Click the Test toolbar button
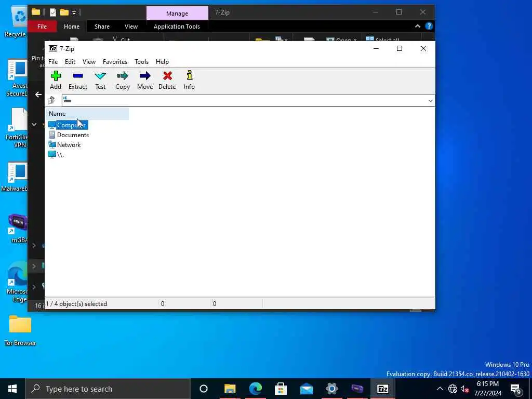The image size is (532, 399). 100,81
